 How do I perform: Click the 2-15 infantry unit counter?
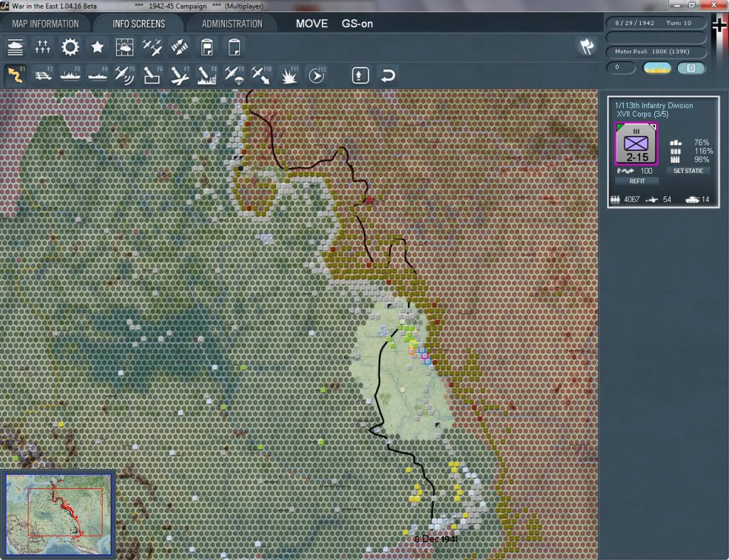point(636,144)
